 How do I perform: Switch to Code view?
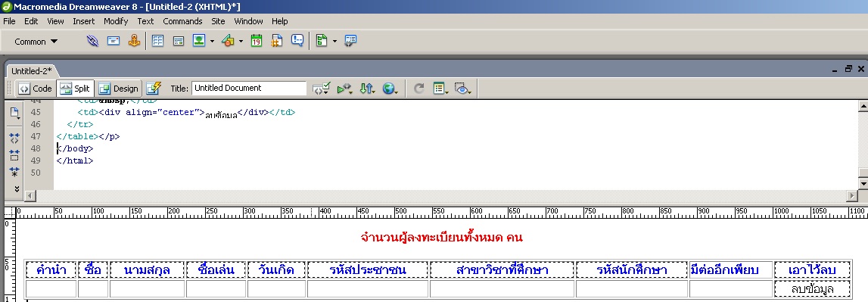click(x=36, y=88)
